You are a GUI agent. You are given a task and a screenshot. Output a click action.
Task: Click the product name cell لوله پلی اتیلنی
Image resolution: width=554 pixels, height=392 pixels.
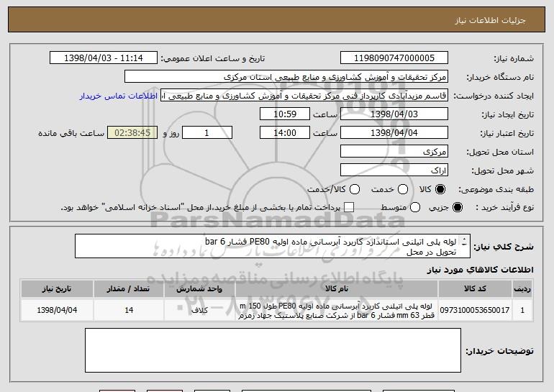pyautogui.click(x=337, y=311)
